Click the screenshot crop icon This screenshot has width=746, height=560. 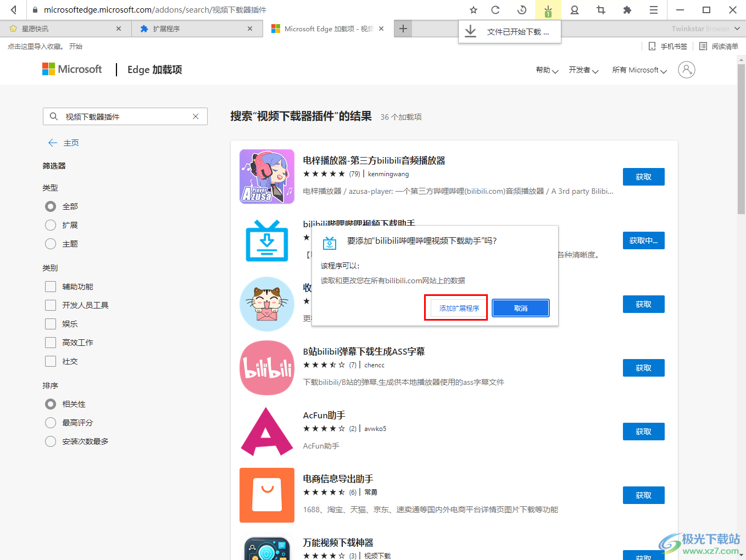point(601,10)
